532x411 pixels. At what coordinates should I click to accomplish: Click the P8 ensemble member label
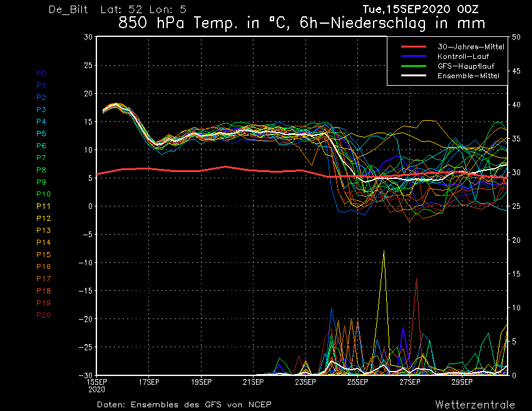41,170
